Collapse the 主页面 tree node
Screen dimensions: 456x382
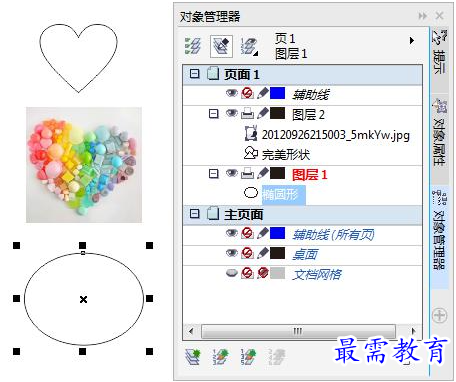click(x=194, y=213)
